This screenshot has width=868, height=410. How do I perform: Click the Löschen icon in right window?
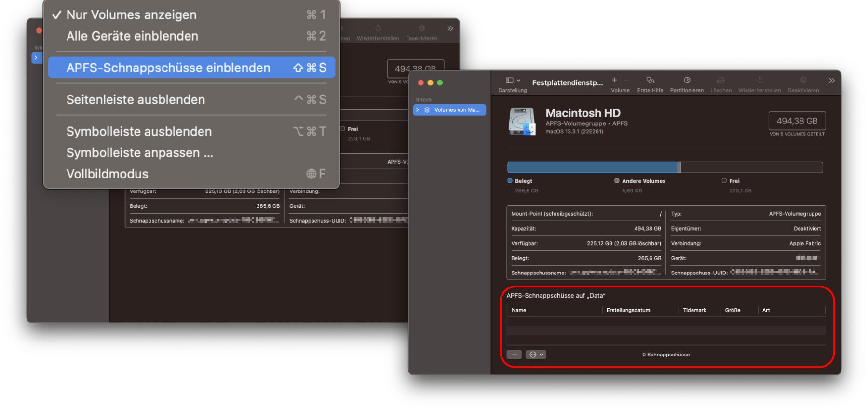pos(720,80)
